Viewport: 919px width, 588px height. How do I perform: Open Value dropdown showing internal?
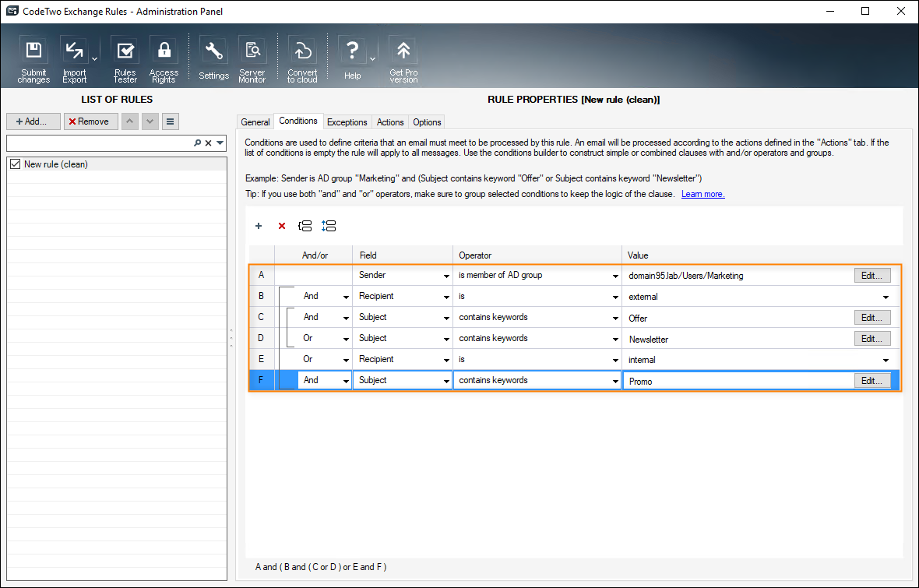point(886,361)
